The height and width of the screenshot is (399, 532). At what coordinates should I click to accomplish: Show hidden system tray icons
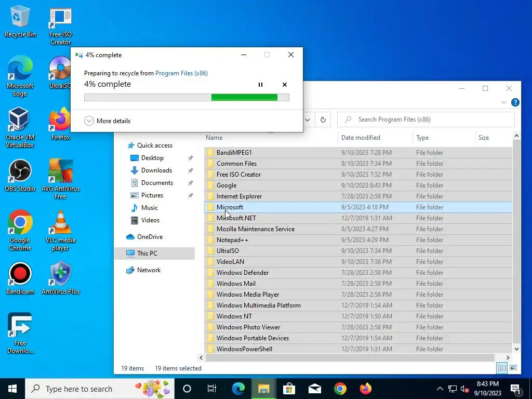pos(440,389)
